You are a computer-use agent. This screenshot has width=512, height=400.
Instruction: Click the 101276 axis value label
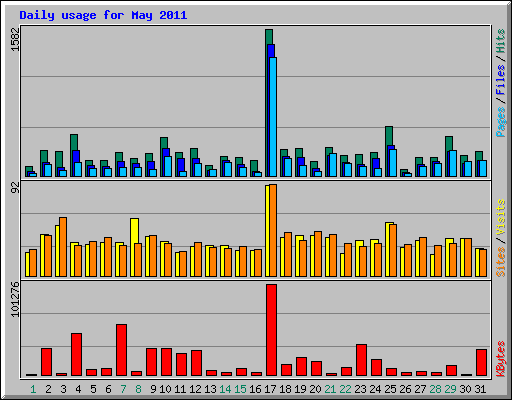coord(15,299)
